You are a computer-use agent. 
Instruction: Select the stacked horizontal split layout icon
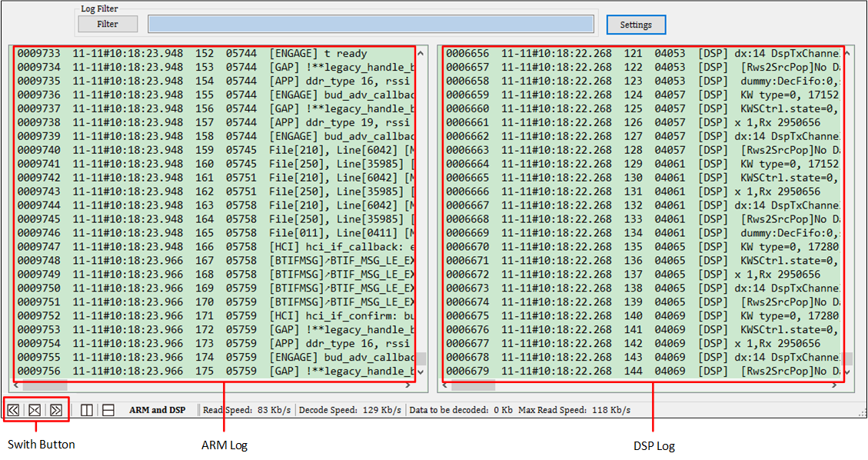(108, 410)
